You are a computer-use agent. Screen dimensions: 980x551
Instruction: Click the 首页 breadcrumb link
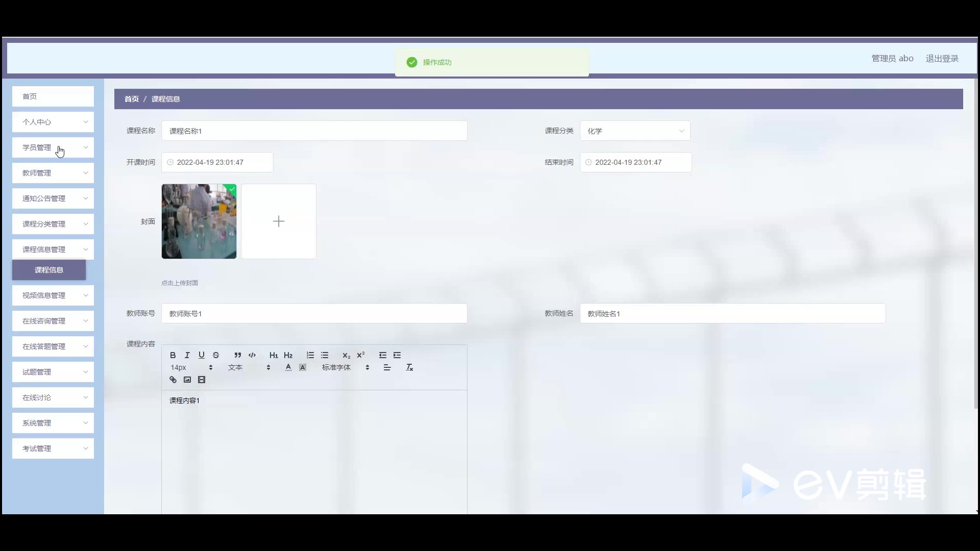(132, 99)
